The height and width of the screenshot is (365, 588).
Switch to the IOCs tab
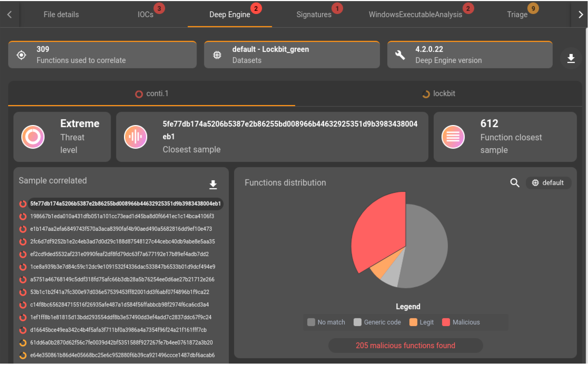pos(145,15)
